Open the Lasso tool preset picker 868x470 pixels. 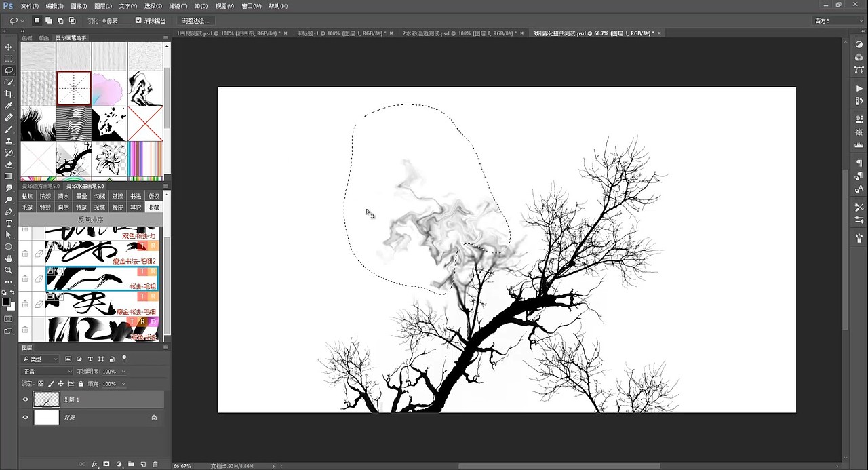[17, 20]
